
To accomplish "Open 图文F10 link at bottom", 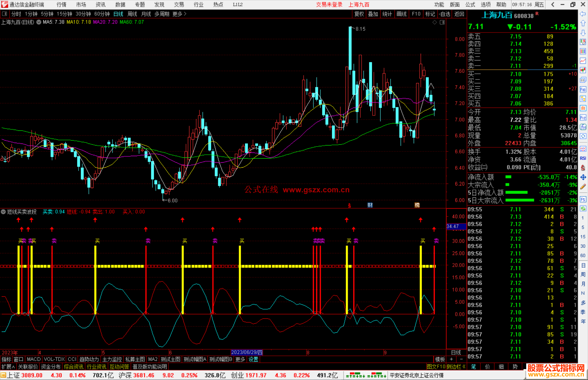I will pyautogui.click(x=436, y=367).
